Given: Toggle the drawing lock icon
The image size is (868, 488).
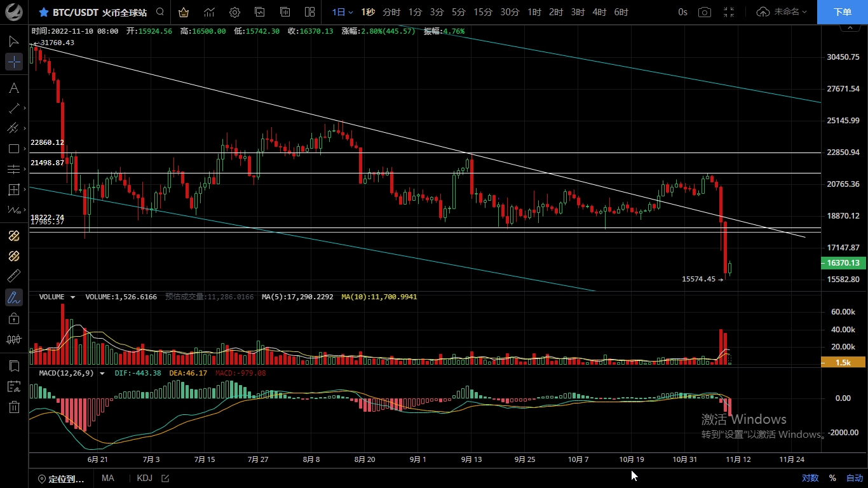Looking at the screenshot, I should (13, 318).
